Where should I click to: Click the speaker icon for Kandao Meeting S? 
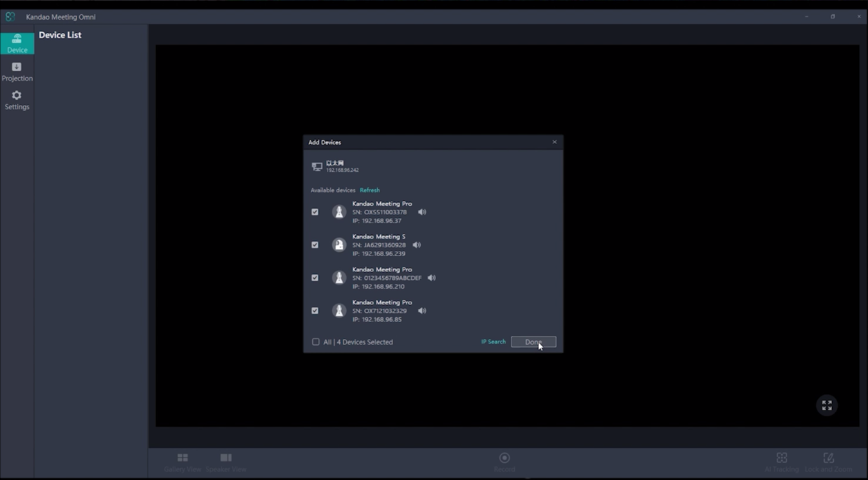pos(417,245)
